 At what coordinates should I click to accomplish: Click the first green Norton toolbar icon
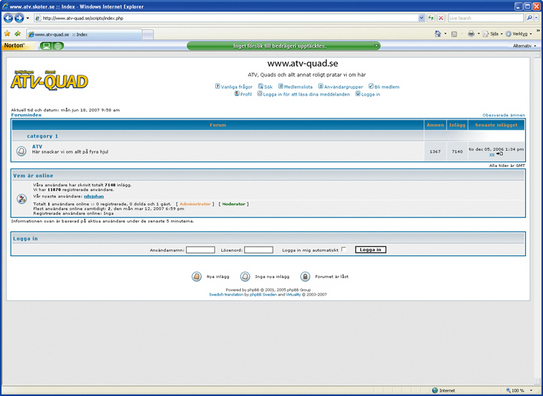[x=46, y=46]
